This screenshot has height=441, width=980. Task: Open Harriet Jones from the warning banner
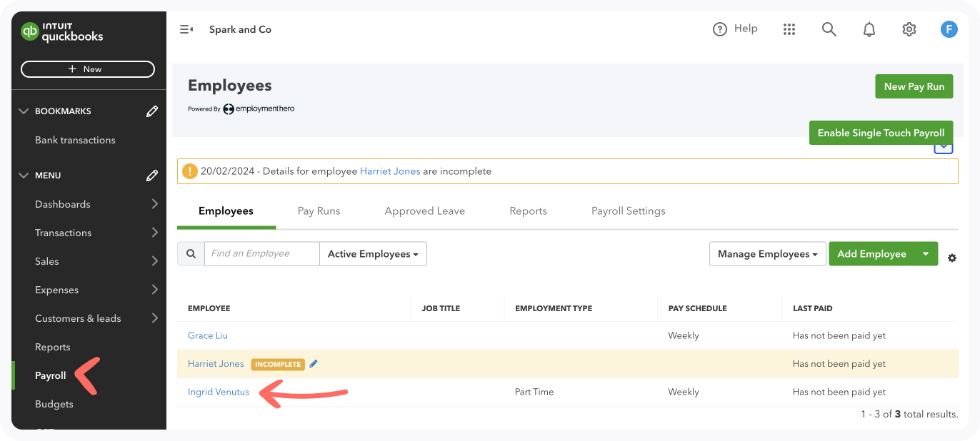pyautogui.click(x=390, y=171)
